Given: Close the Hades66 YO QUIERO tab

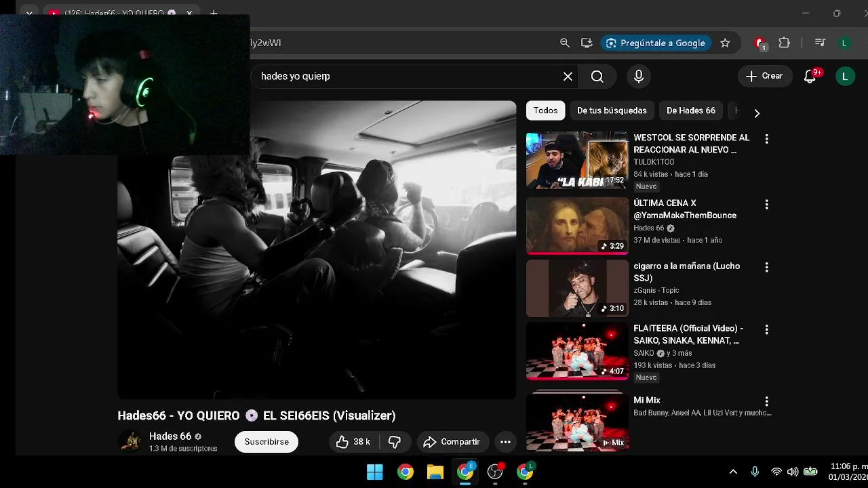Looking at the screenshot, I should tap(189, 13).
